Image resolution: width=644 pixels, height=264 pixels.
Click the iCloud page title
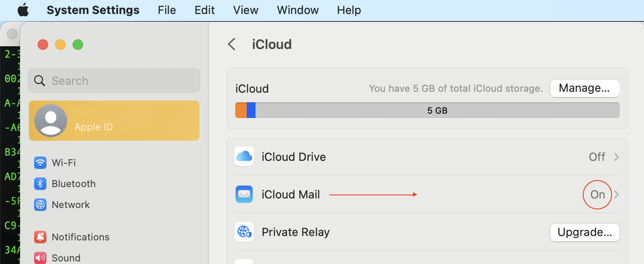click(x=272, y=44)
